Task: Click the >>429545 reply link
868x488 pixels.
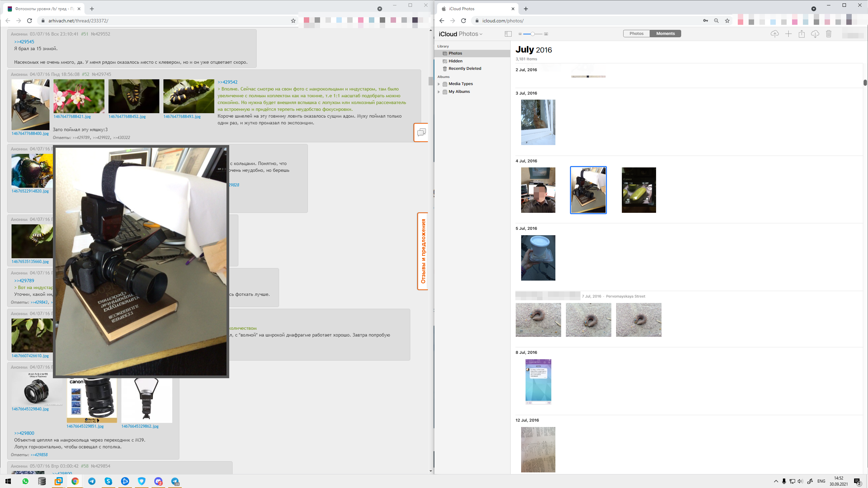Action: [24, 42]
